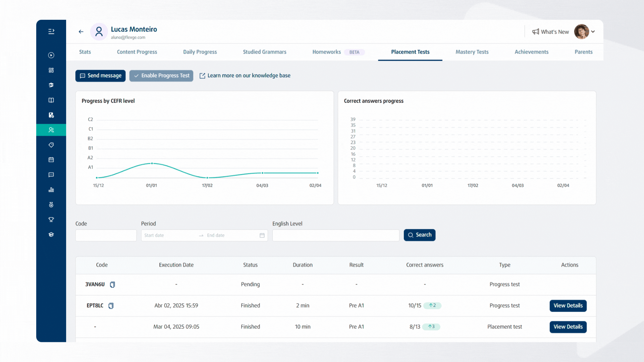Open the Achievements tab
The width and height of the screenshot is (644, 362).
click(x=532, y=52)
